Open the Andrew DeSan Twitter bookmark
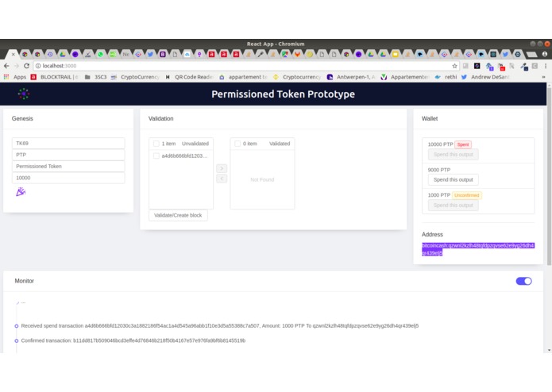 tap(485, 77)
